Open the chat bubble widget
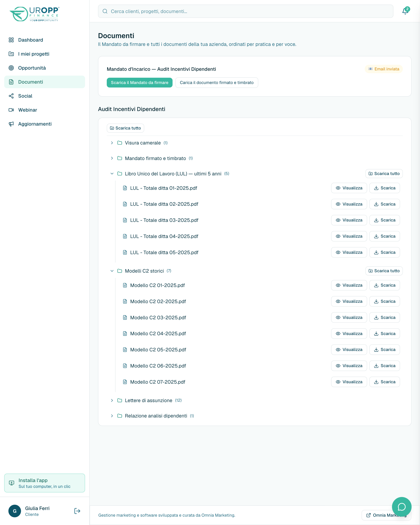The height and width of the screenshot is (525, 420). [x=402, y=507]
